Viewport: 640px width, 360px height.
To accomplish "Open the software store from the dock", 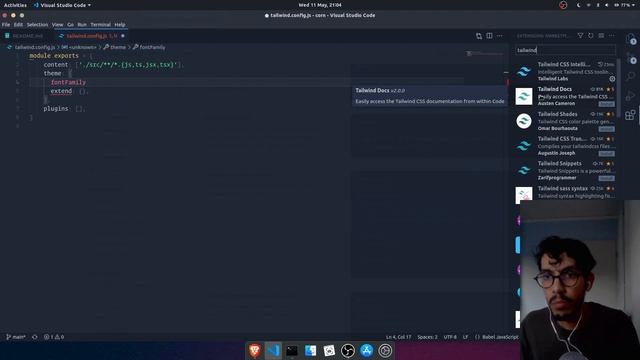I will [x=367, y=351].
